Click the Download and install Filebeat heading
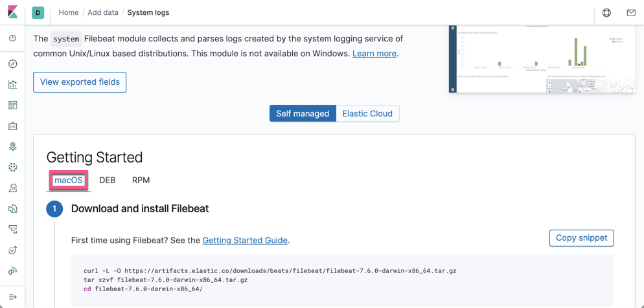The height and width of the screenshot is (308, 644). coord(140,209)
